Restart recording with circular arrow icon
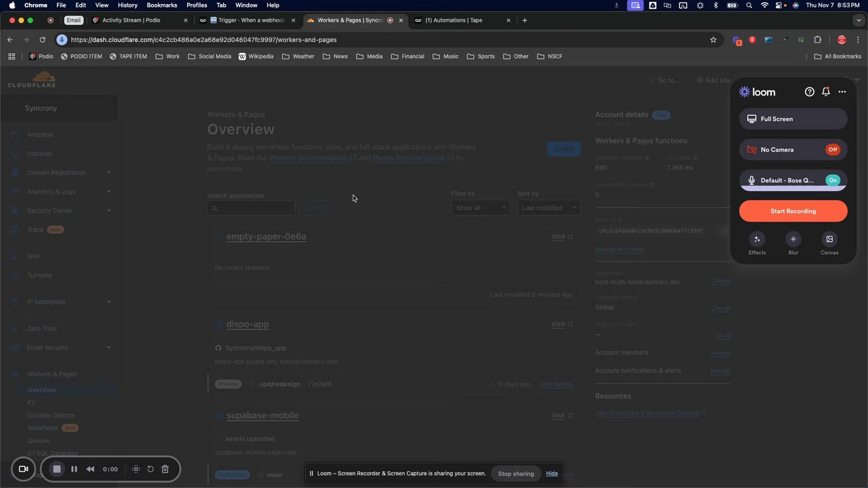 click(151, 469)
